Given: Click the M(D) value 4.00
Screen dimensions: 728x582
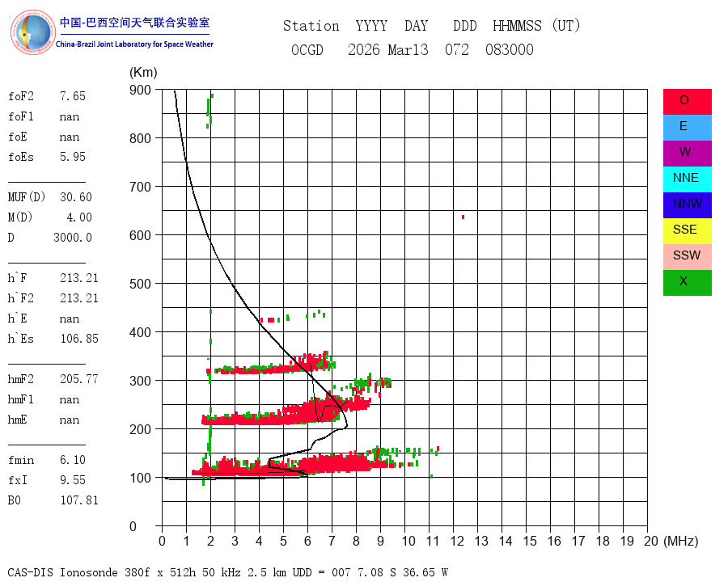Looking at the screenshot, I should pyautogui.click(x=79, y=217).
